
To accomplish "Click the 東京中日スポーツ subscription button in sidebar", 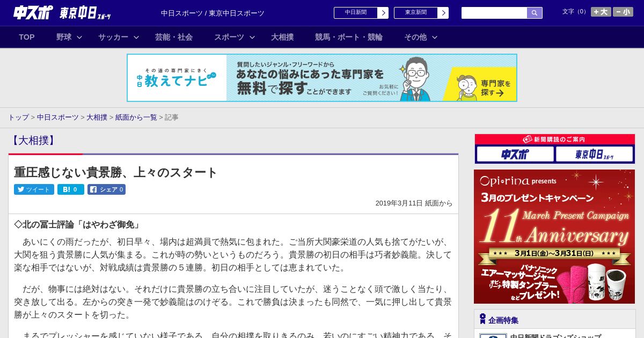I will click(x=594, y=155).
